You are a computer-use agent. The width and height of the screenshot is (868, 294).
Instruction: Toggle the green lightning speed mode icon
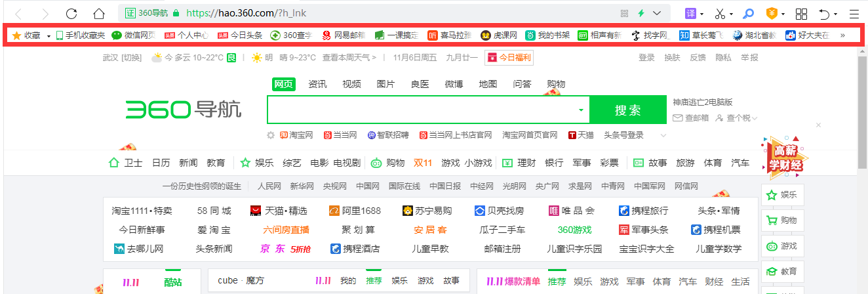pos(641,13)
